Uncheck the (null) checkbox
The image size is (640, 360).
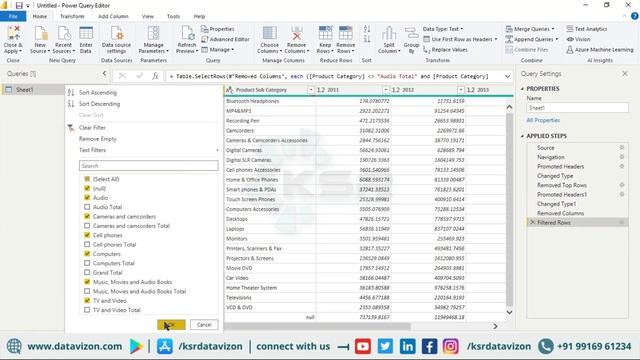point(87,188)
